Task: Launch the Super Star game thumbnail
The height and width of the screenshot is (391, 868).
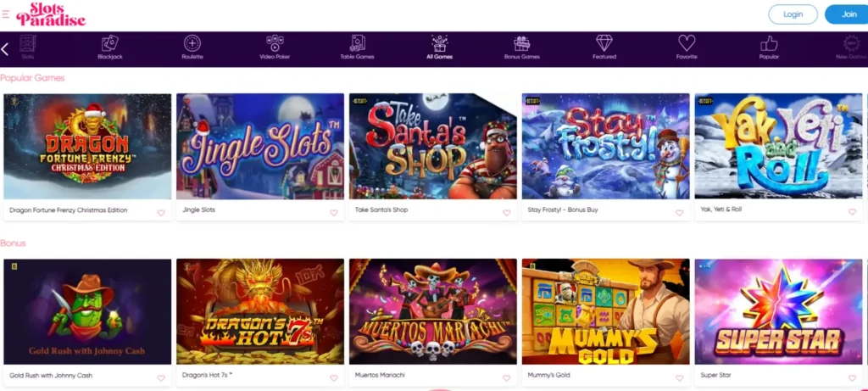Action: pyautogui.click(x=778, y=312)
